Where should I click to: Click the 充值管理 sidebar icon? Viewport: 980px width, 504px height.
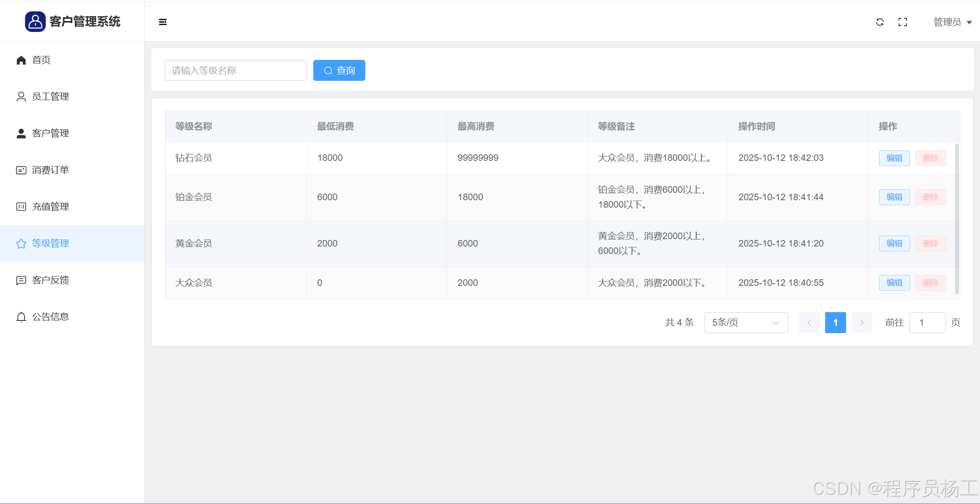click(21, 207)
